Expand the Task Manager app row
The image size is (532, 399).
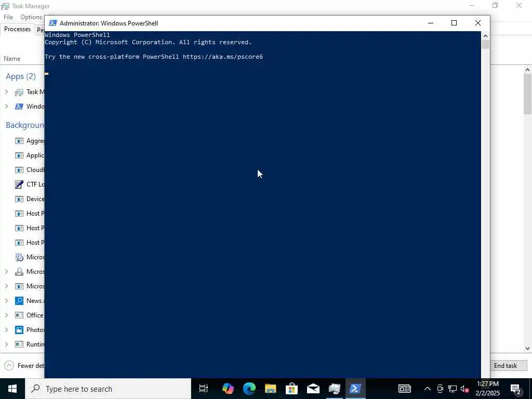pos(6,92)
